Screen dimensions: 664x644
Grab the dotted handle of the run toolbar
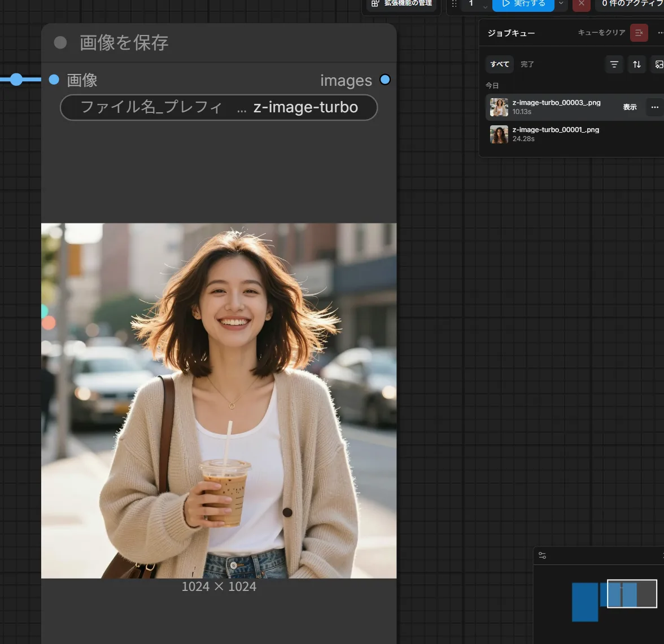click(x=454, y=4)
